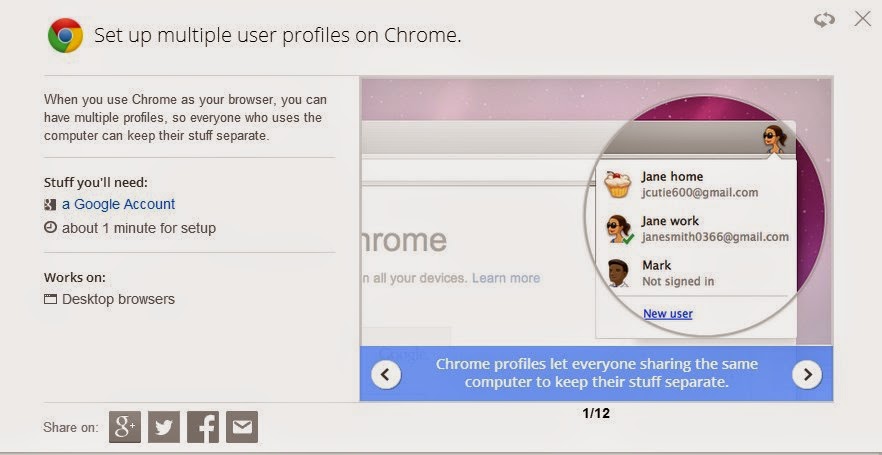
Task: Select the Jane work profile
Action: click(696, 228)
